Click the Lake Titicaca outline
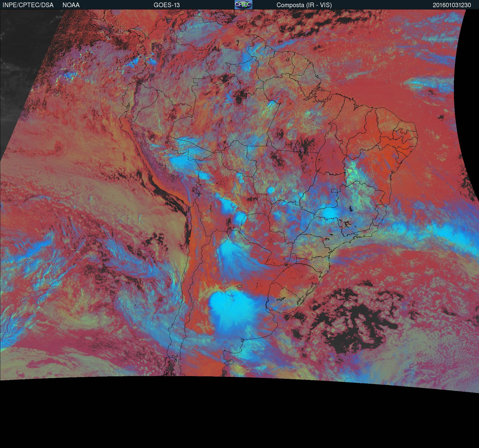Viewport: 479px width, 448px height. [196, 191]
